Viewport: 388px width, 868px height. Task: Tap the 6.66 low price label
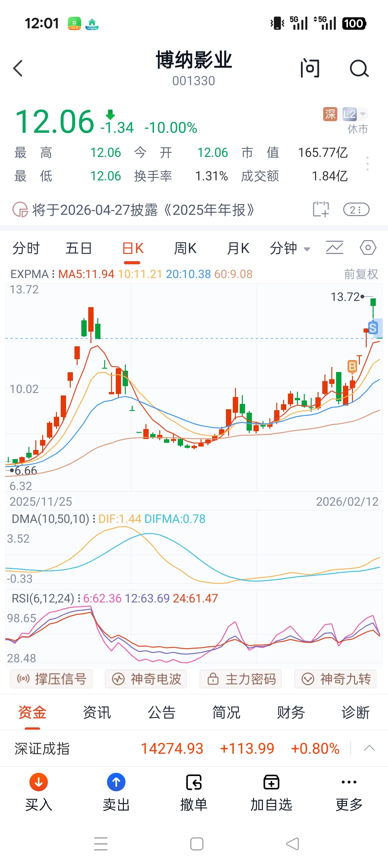point(26,470)
